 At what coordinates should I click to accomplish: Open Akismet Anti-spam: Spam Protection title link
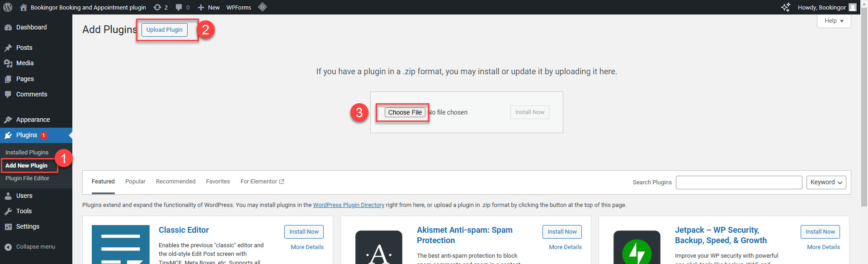(x=465, y=235)
